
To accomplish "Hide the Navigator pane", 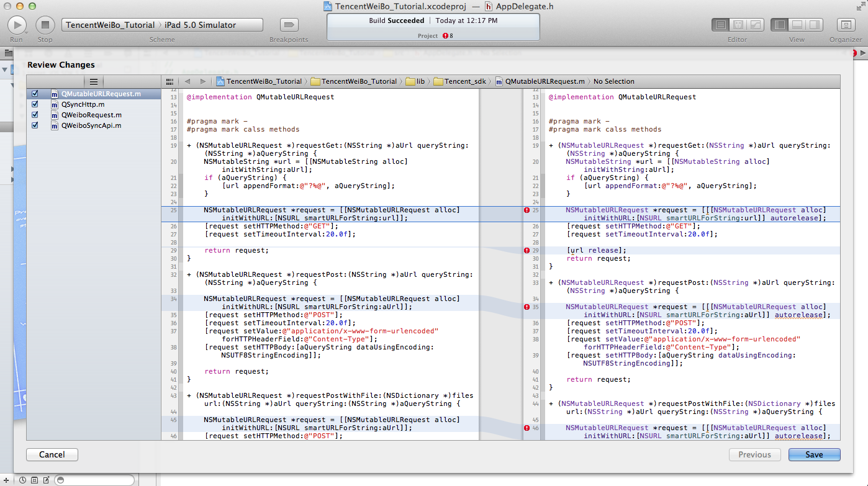I will tap(780, 25).
